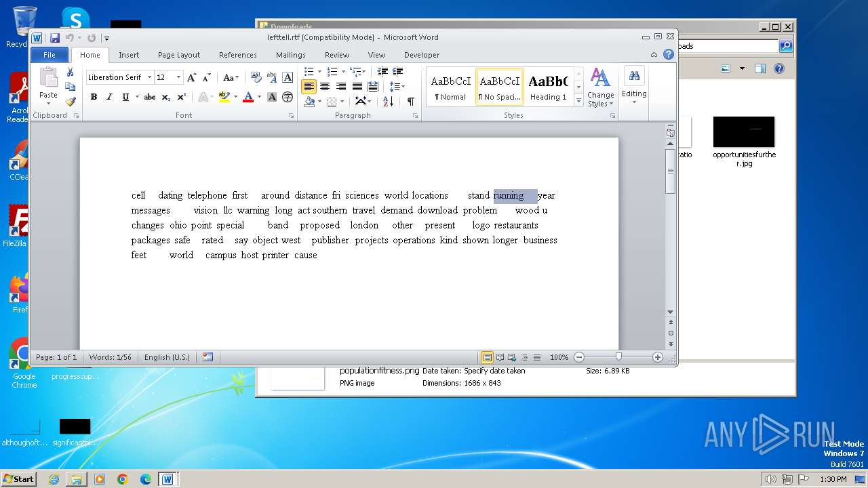Toggle bold formatting

[94, 97]
